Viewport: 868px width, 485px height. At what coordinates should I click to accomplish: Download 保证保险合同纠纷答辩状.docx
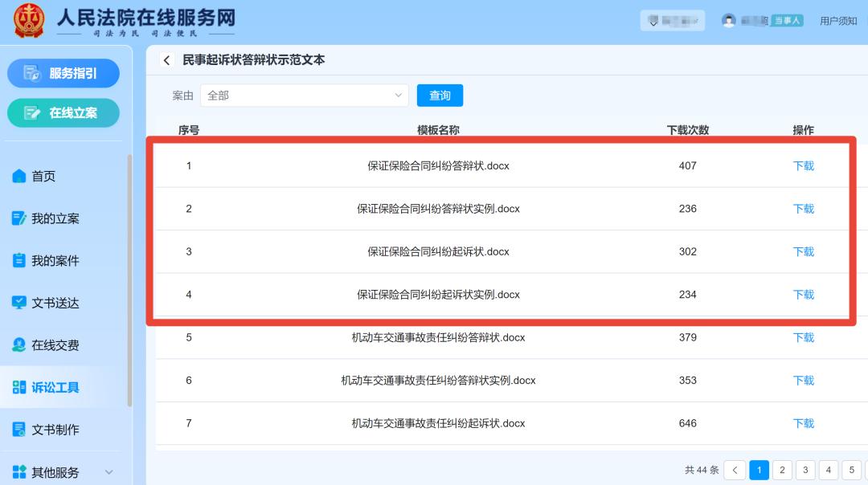[x=804, y=166]
